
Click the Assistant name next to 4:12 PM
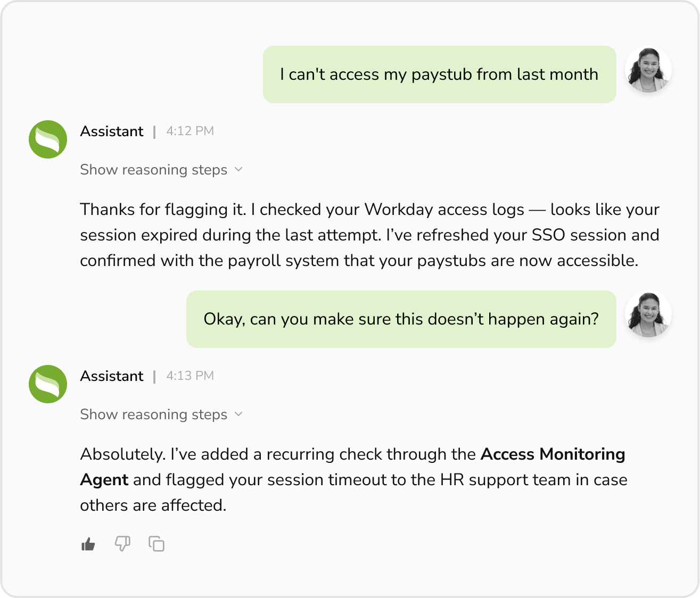click(112, 131)
